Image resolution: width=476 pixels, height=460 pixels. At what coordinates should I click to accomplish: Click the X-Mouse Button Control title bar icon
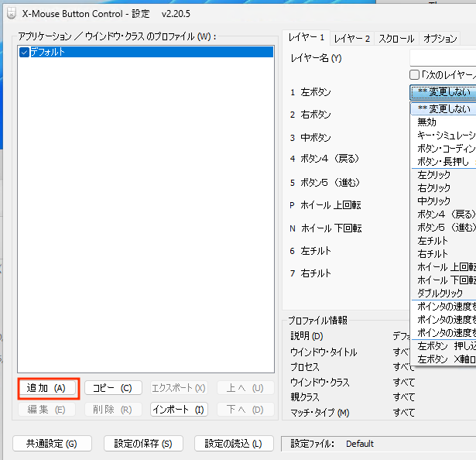click(12, 14)
